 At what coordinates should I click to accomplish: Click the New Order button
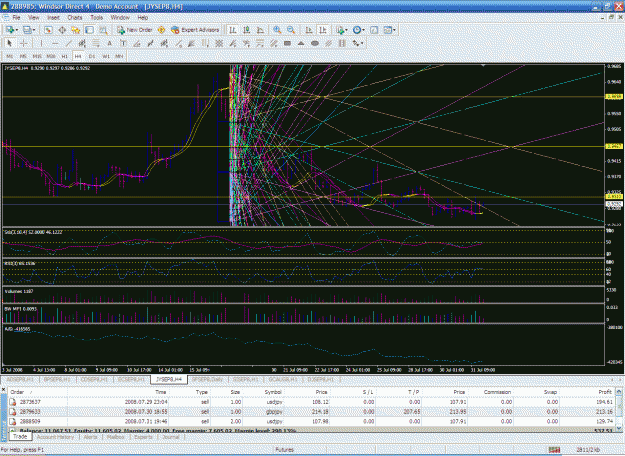(x=134, y=30)
